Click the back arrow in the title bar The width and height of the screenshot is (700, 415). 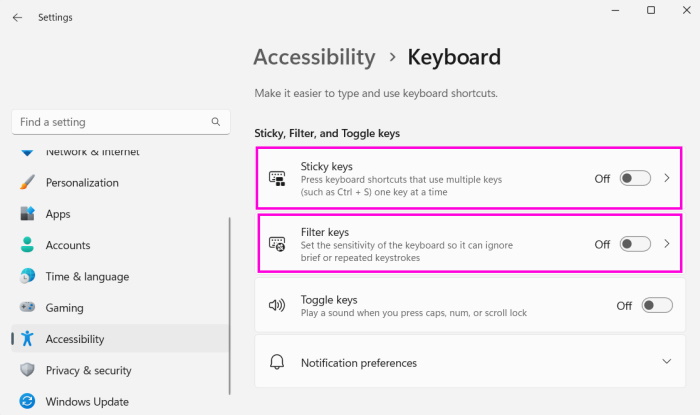pyautogui.click(x=17, y=17)
